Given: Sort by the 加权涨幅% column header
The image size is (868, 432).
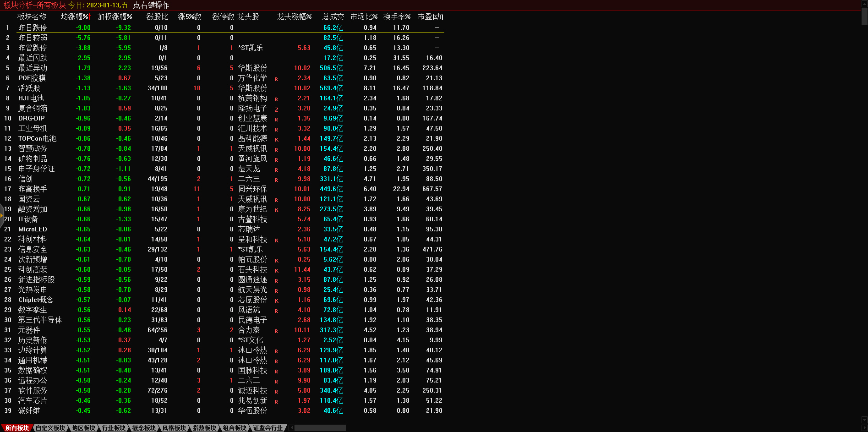Looking at the screenshot, I should [115, 16].
